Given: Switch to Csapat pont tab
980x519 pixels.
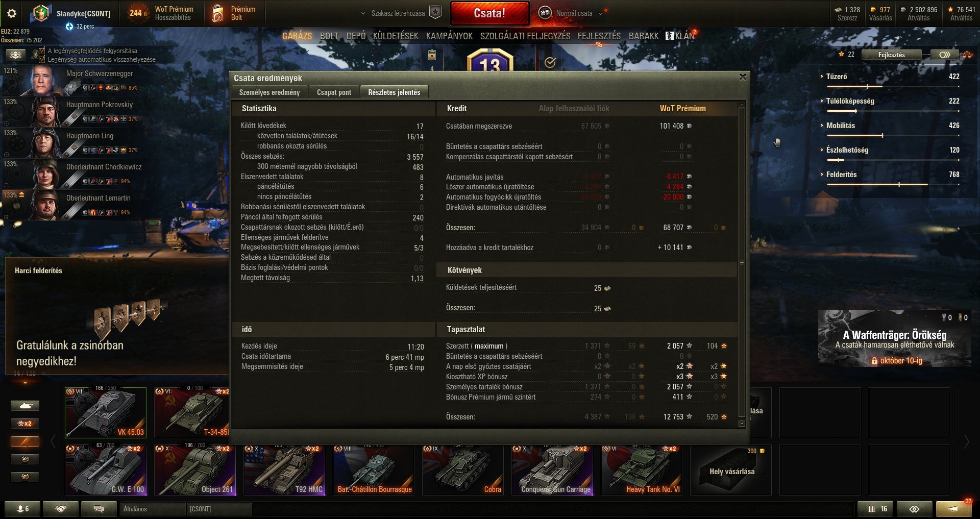Looking at the screenshot, I should 334,92.
